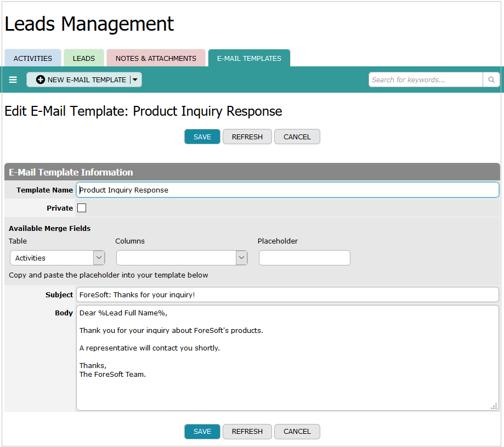
Task: Click the bottom Save button
Action: [202, 431]
